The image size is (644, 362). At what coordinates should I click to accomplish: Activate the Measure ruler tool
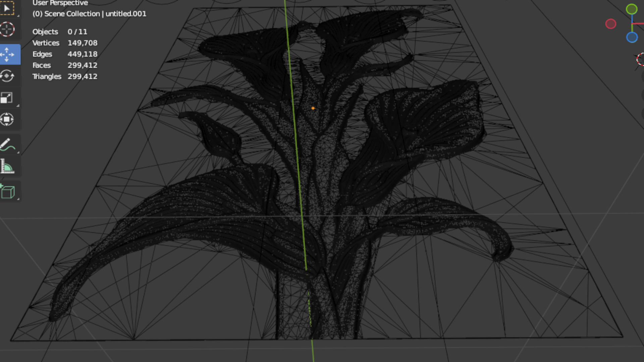(x=7, y=167)
